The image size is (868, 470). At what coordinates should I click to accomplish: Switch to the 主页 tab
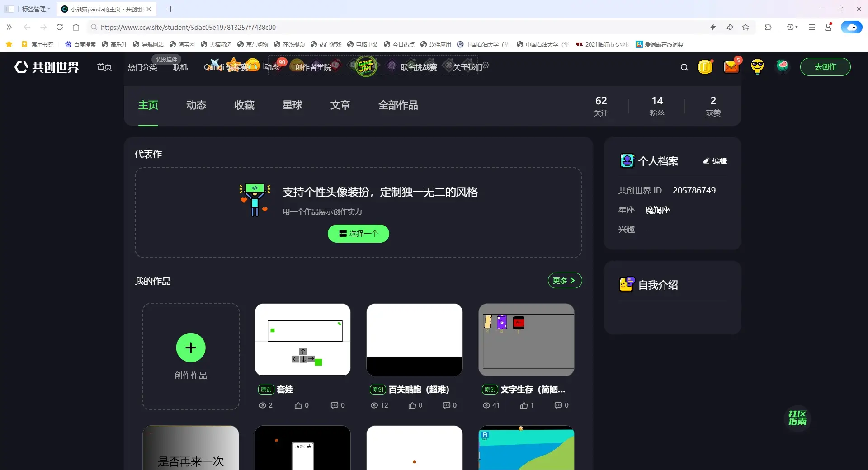pos(148,105)
